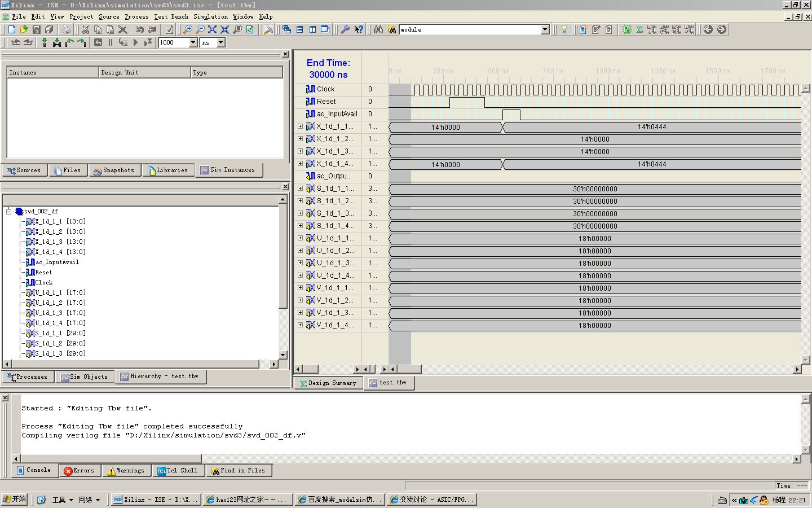This screenshot has width=812, height=508.
Task: Click the light bulb tips icon
Action: point(564,29)
